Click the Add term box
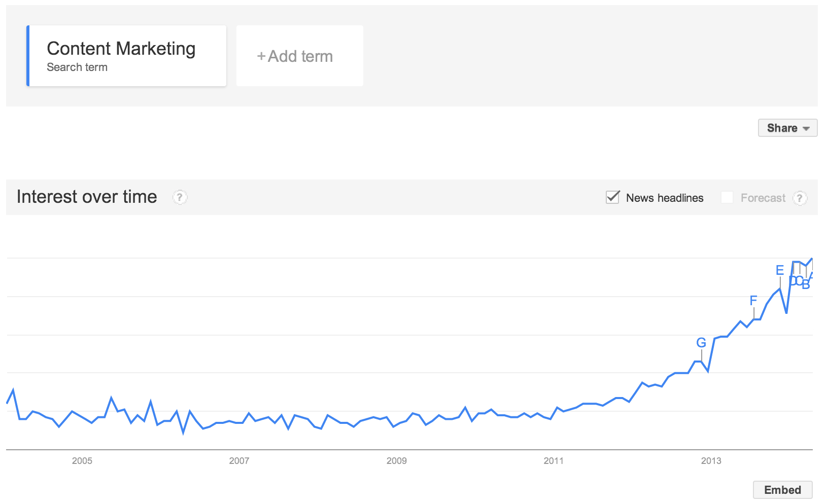This screenshot has width=827, height=504. [300, 56]
